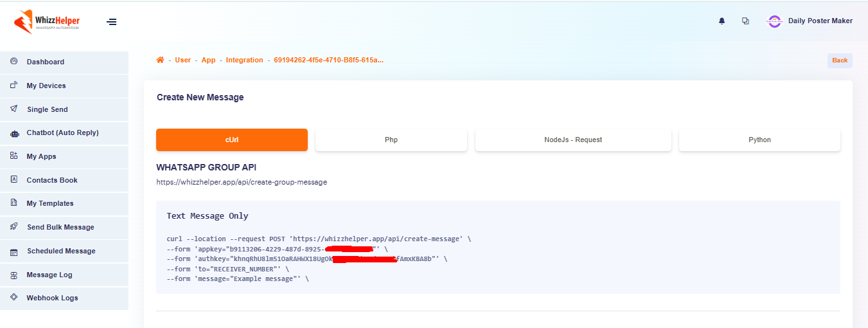
Task: Click the My Apps grid icon
Action: coord(14,156)
